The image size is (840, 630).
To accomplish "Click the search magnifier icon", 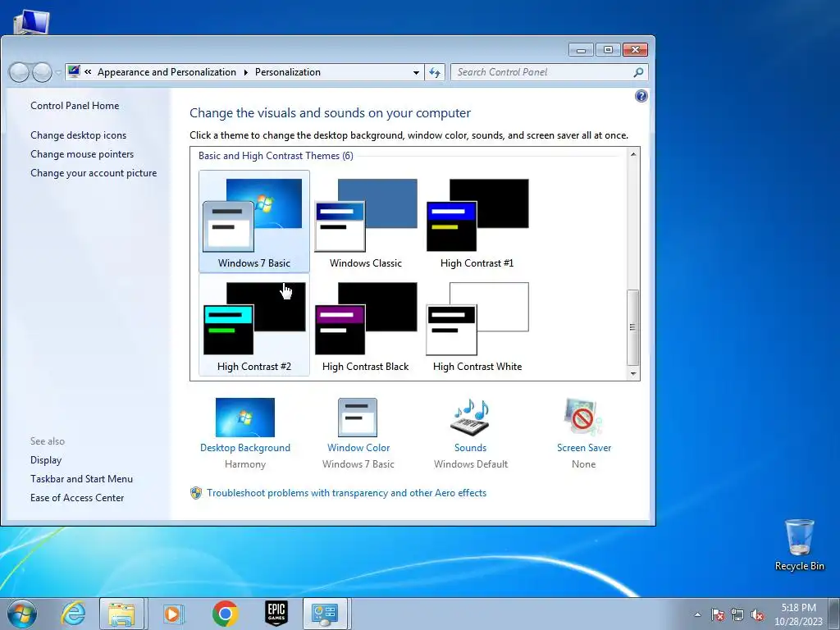I will [x=638, y=72].
